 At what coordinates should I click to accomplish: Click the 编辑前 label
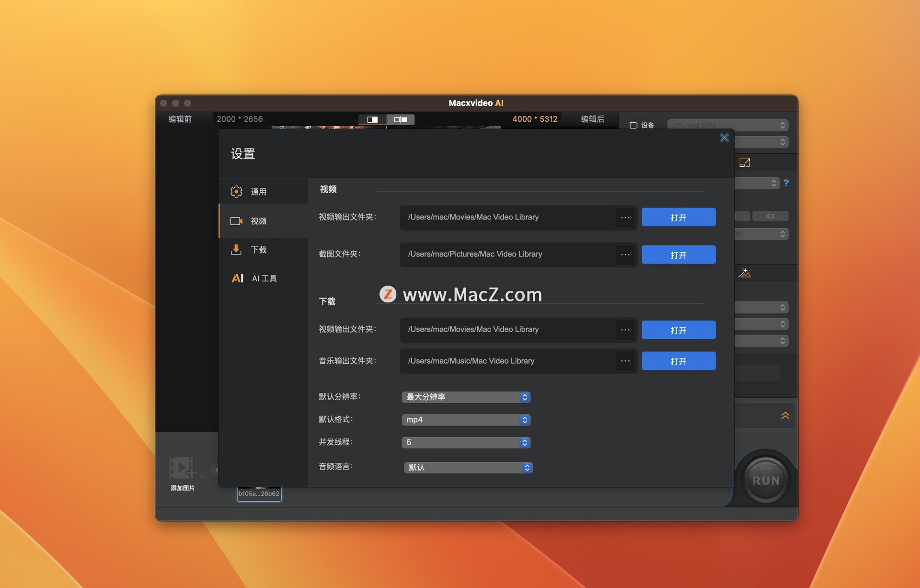180,119
